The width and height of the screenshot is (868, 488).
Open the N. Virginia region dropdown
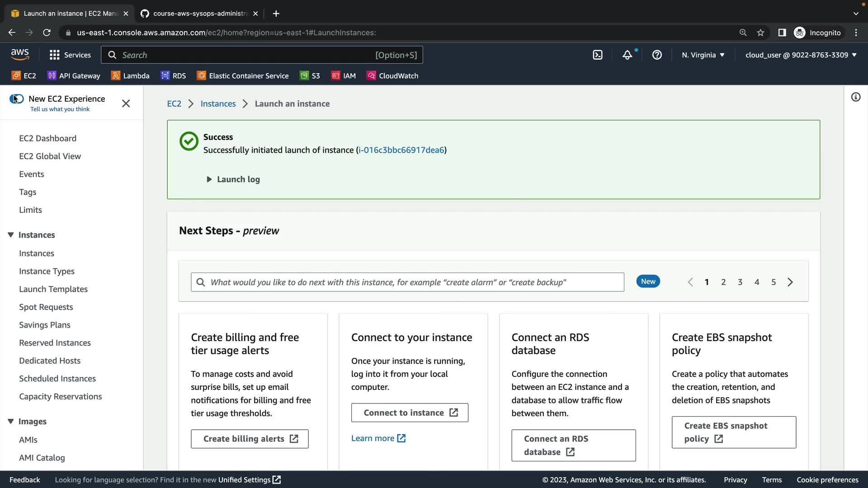(703, 55)
